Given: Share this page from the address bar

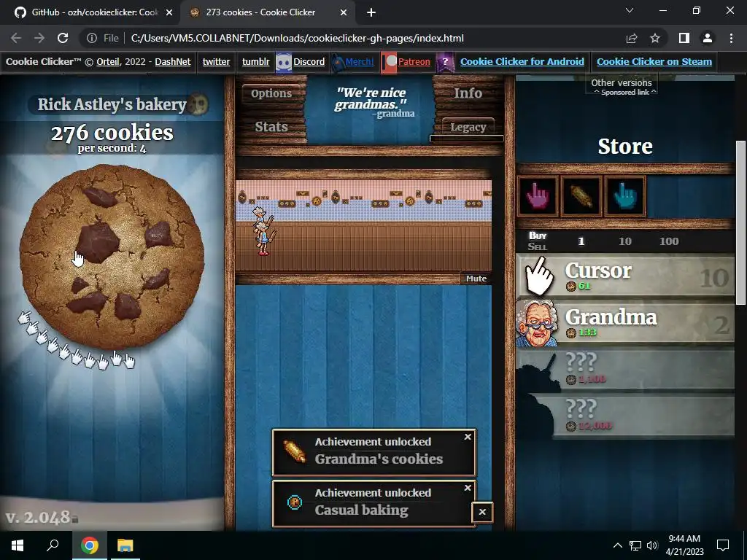Looking at the screenshot, I should coord(632,38).
